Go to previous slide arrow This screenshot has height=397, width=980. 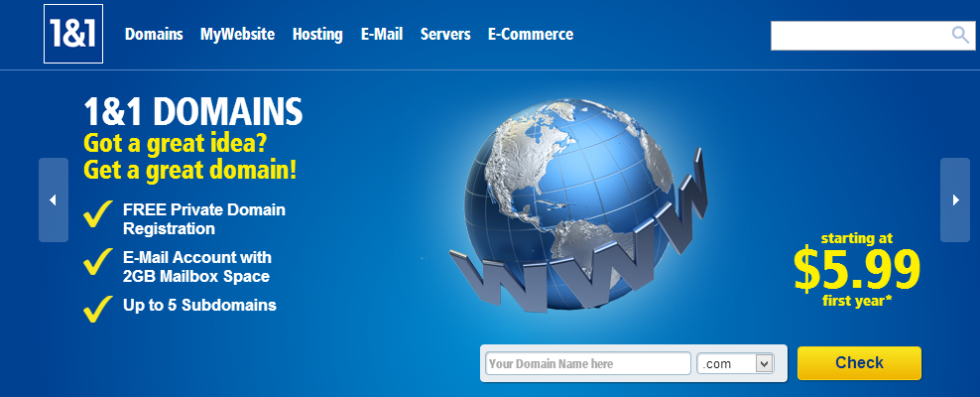(54, 200)
